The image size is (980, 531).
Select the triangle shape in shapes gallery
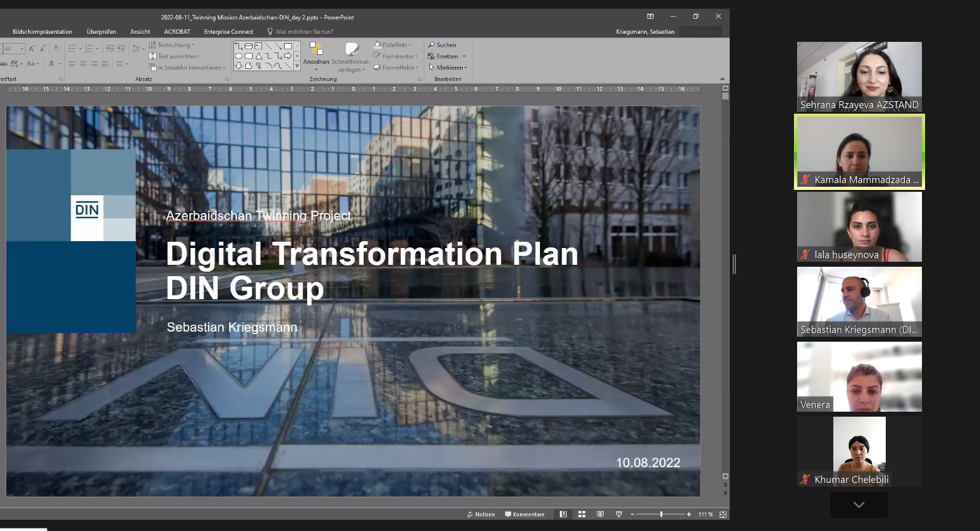click(258, 56)
